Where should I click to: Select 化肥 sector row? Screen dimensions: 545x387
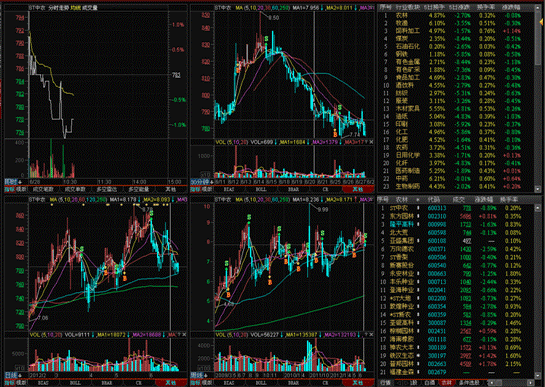(x=456, y=140)
